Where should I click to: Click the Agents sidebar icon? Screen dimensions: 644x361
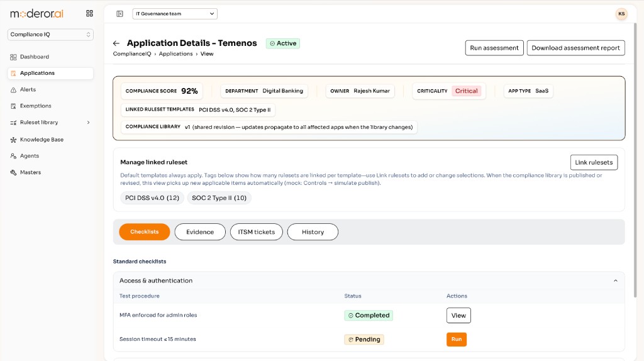coord(13,156)
